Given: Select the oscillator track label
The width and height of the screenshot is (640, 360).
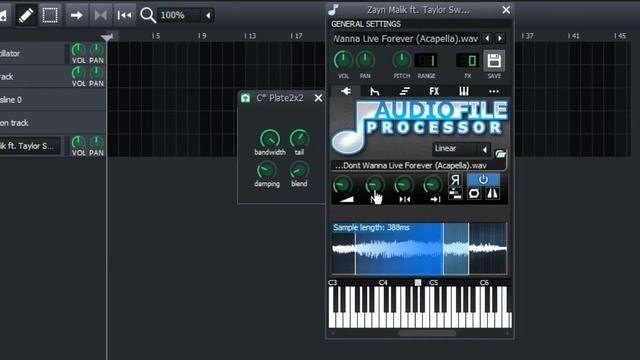Looking at the screenshot, I should click(10, 53).
